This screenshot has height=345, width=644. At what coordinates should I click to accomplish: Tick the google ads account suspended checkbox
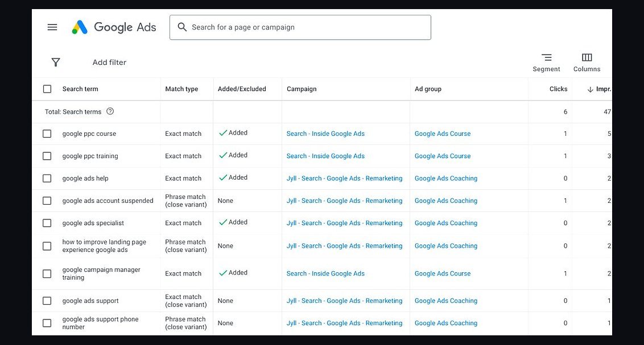(x=47, y=201)
